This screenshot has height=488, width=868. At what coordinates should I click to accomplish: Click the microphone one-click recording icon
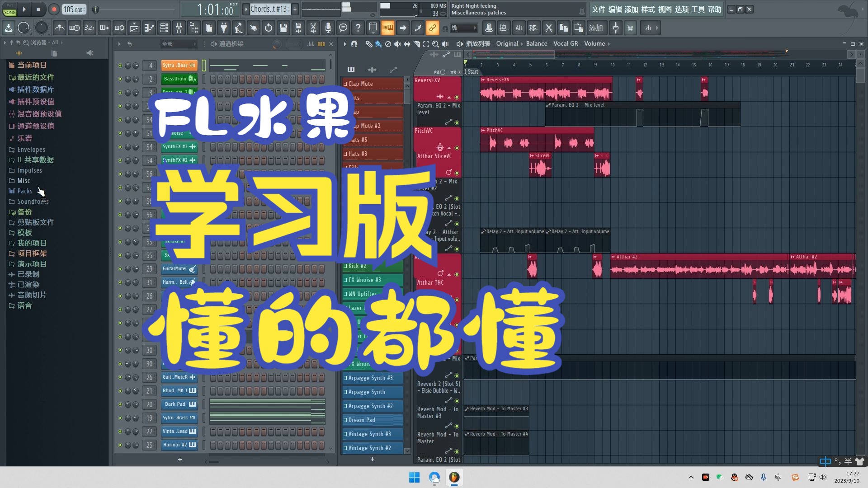[x=328, y=28]
